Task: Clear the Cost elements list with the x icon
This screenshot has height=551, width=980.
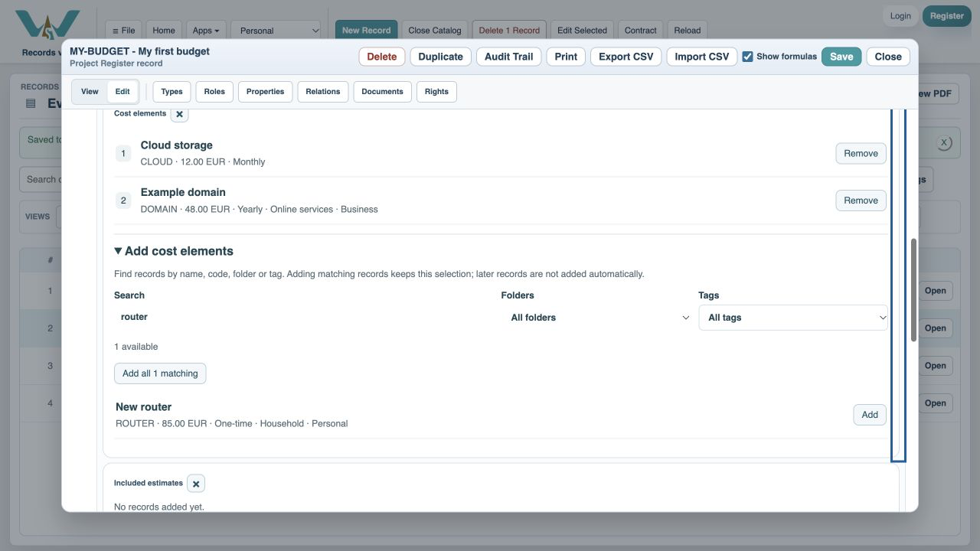Action: 179,114
